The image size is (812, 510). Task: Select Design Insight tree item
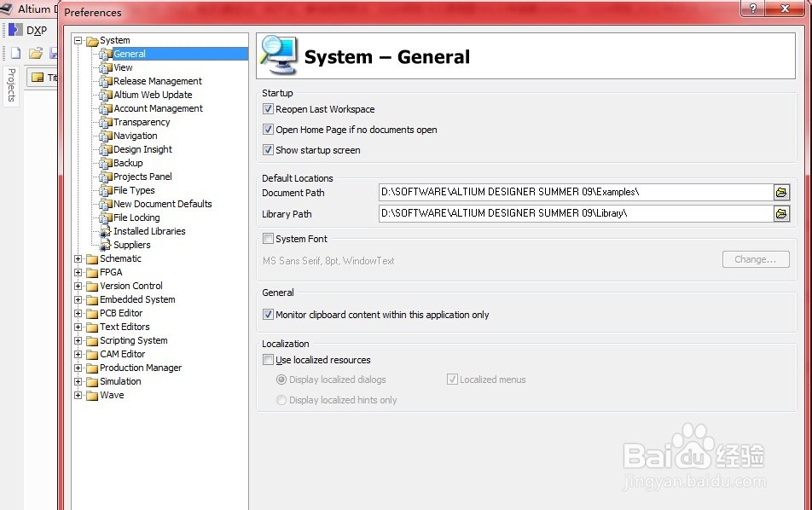coord(142,149)
